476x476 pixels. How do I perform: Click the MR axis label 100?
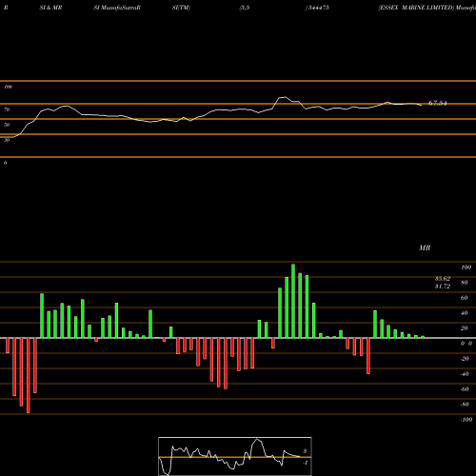[x=466, y=268]
